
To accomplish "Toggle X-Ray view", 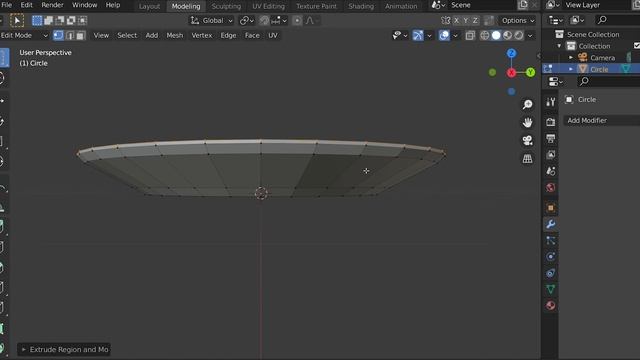I will click(470, 36).
